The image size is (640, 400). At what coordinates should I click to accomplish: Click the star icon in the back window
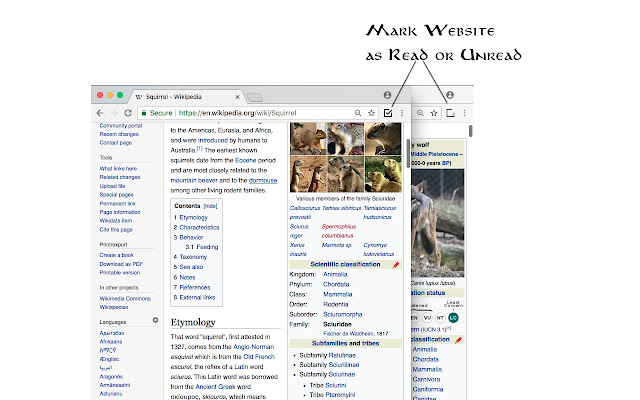pyautogui.click(x=434, y=113)
